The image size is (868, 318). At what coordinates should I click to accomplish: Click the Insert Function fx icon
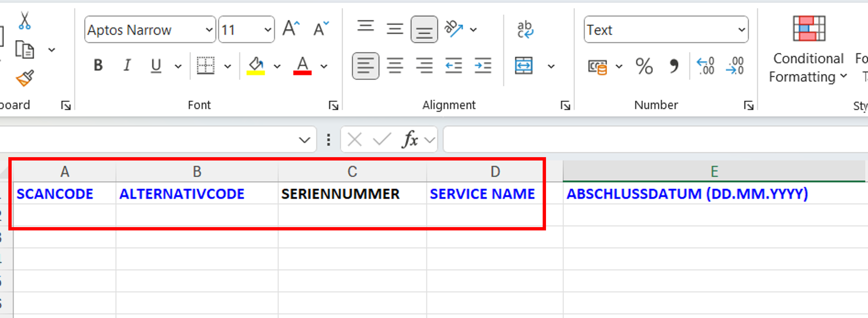coord(410,139)
